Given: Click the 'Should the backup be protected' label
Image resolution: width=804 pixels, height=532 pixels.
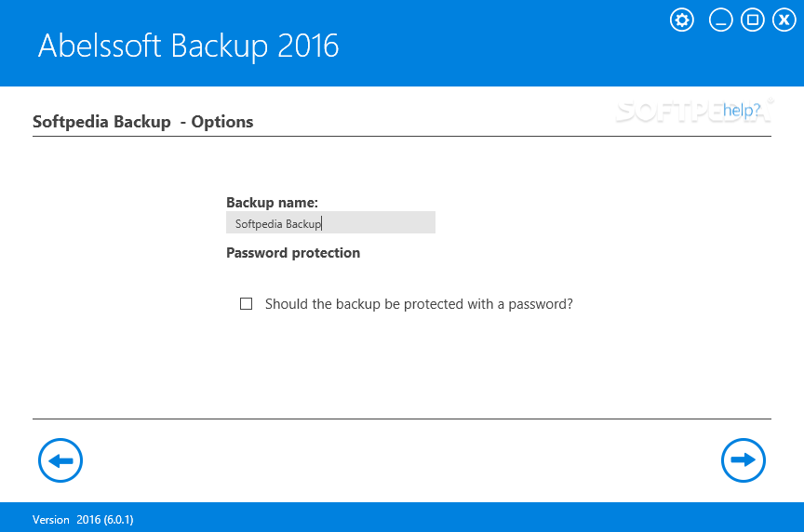Looking at the screenshot, I should [x=419, y=304].
